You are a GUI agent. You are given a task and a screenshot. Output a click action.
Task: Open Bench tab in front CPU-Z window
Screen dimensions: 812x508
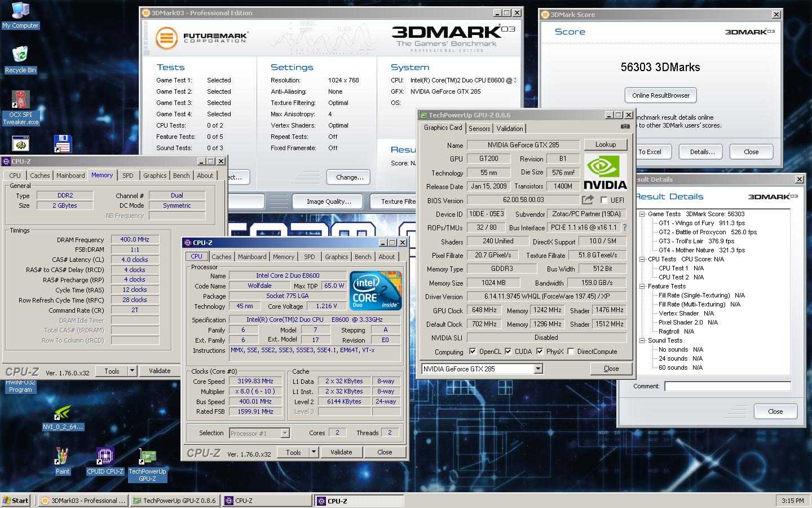tap(363, 257)
